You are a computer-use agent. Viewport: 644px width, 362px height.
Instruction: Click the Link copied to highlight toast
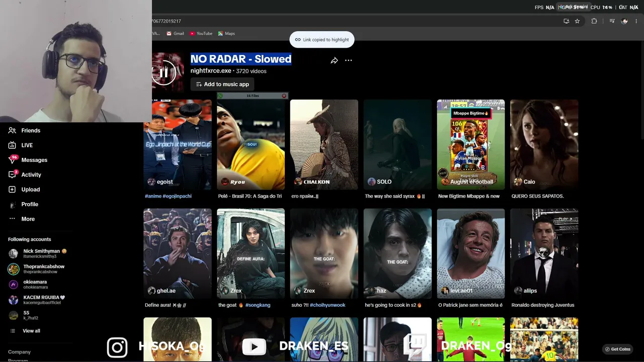click(x=322, y=40)
